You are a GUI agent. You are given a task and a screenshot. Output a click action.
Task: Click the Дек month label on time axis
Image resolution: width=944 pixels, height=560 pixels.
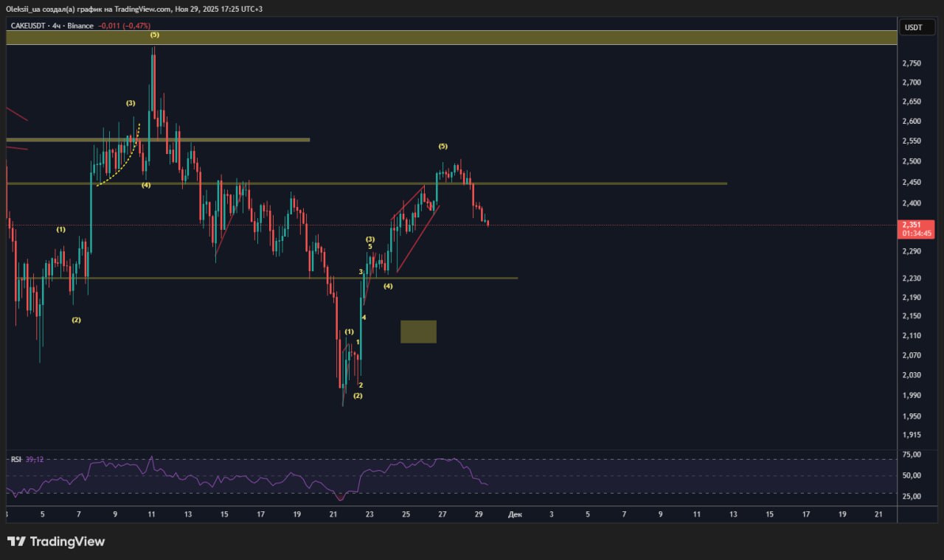click(515, 514)
